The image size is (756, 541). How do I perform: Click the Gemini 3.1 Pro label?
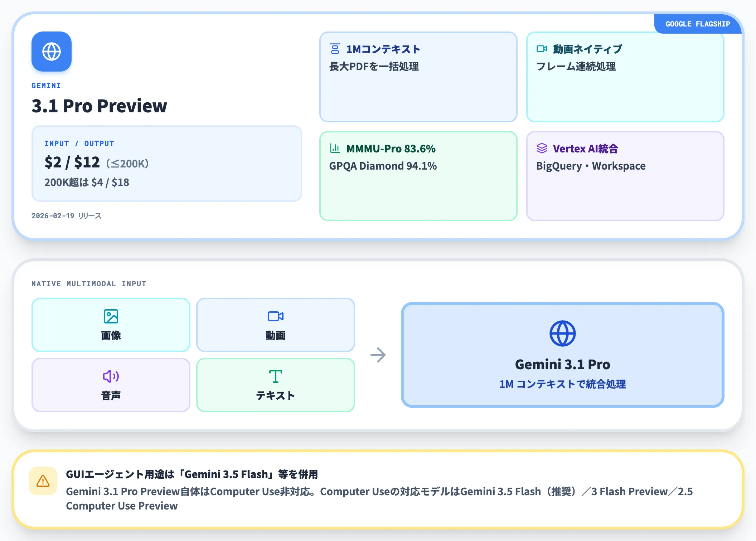tap(563, 365)
